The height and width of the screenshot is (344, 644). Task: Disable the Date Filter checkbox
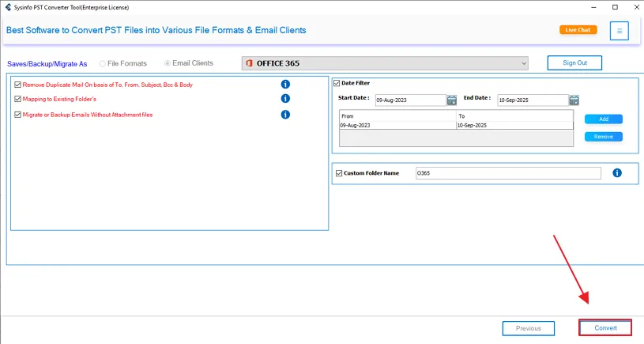click(337, 83)
